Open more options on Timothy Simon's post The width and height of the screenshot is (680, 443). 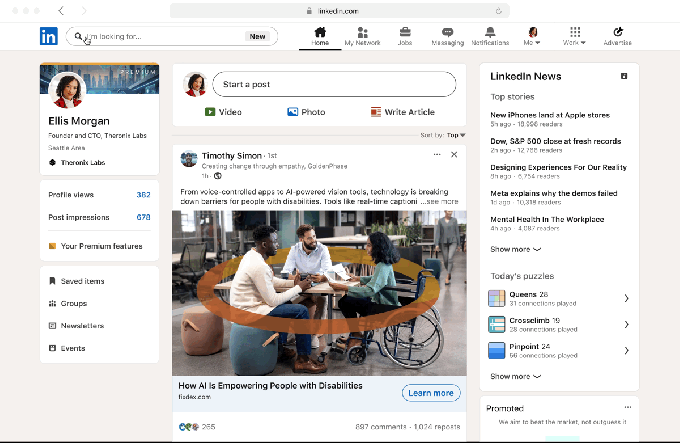[436, 155]
